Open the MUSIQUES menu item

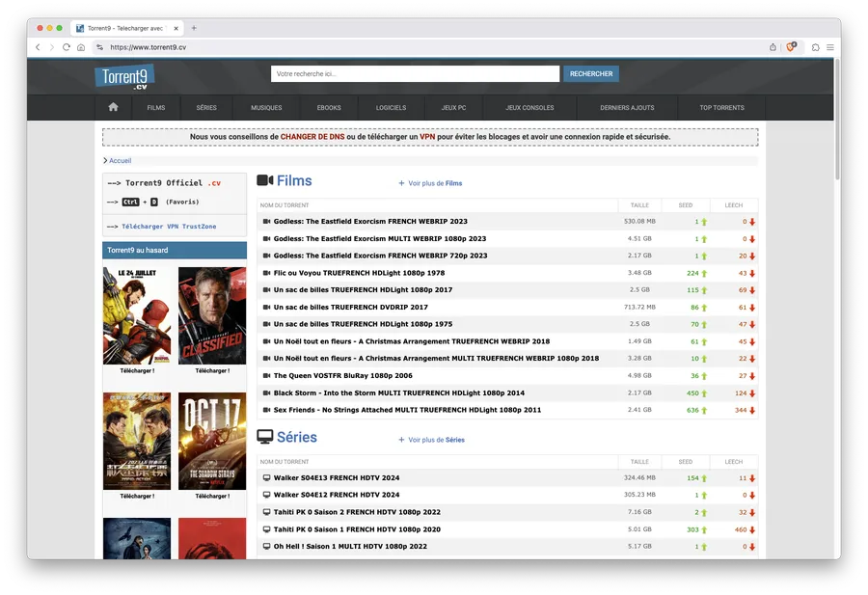pyautogui.click(x=266, y=108)
